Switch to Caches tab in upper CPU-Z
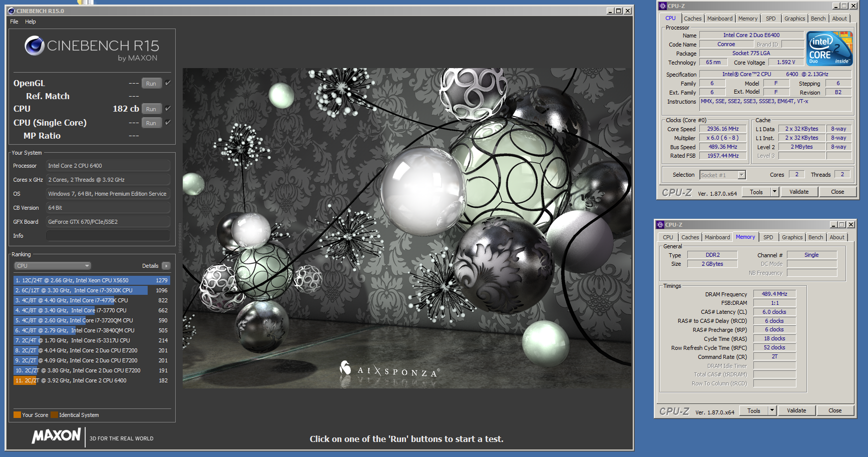 (693, 19)
